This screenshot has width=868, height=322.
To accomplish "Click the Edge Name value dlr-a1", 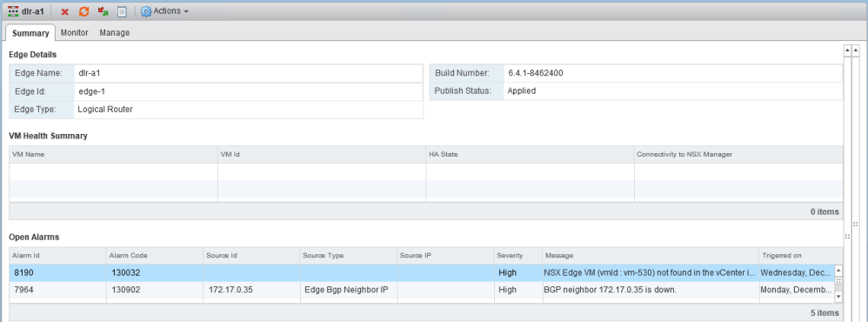I will 90,72.
